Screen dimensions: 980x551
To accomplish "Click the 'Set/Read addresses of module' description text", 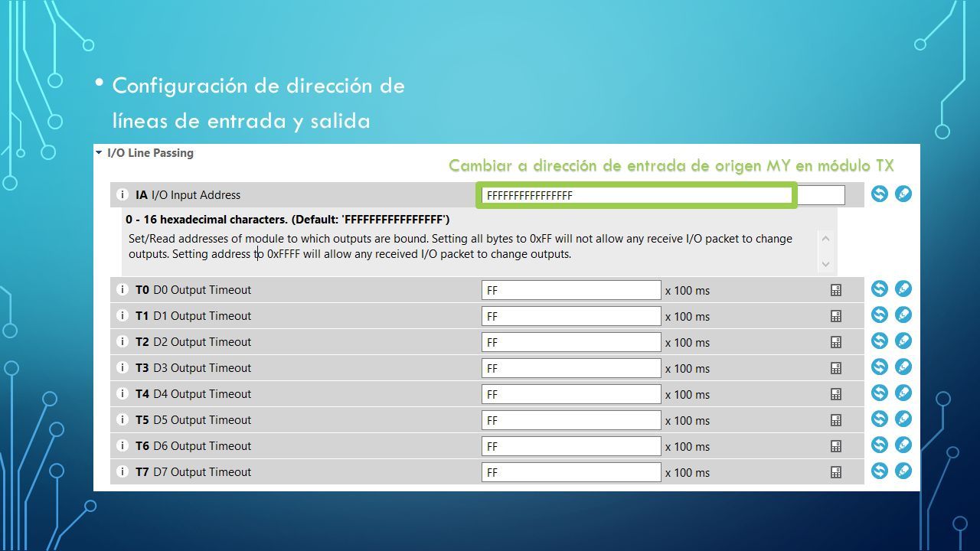I will click(x=460, y=246).
